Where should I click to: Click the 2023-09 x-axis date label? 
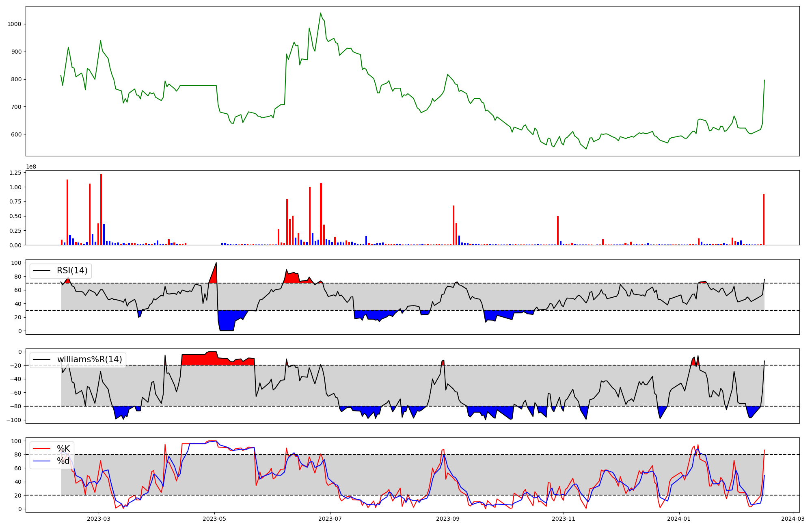(448, 518)
